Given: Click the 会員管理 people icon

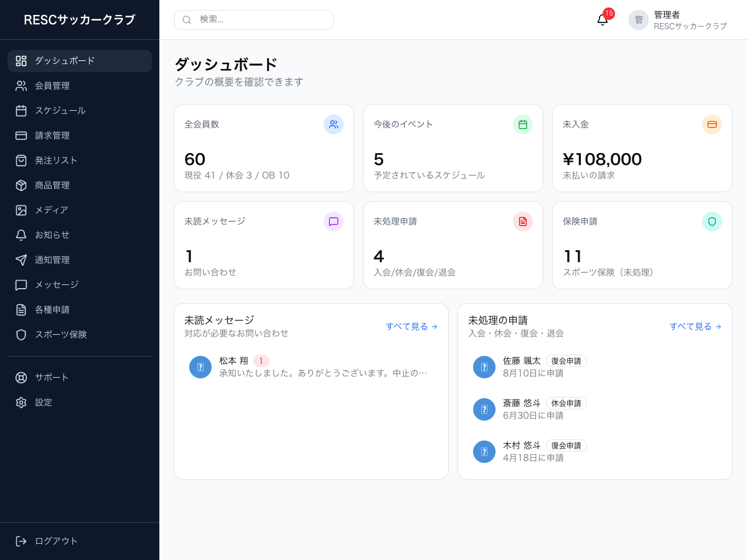Looking at the screenshot, I should (x=21, y=86).
